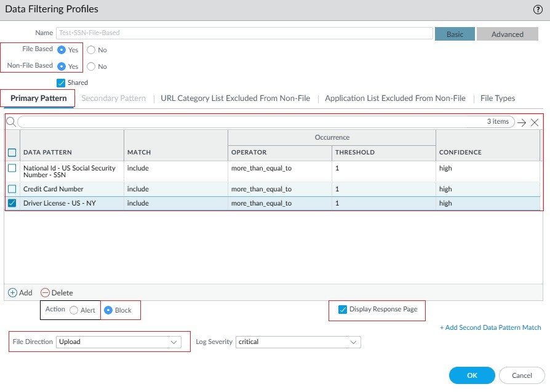550x392 pixels.
Task: Click the Name input field
Action: [x=244, y=34]
